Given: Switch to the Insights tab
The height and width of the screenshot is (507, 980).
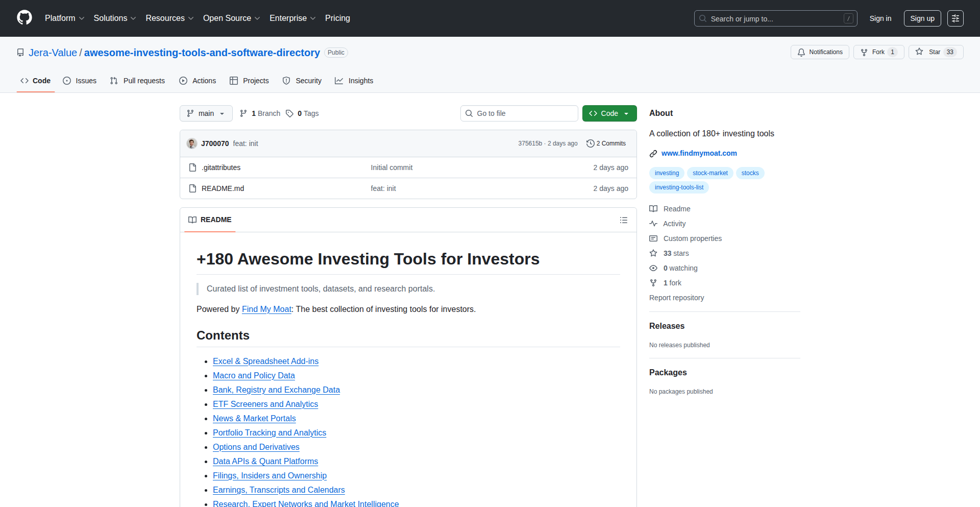Looking at the screenshot, I should (354, 81).
